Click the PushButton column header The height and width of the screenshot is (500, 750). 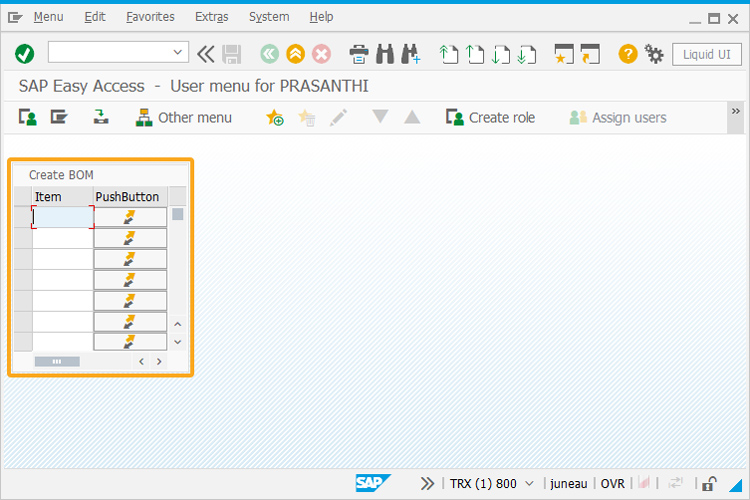130,197
